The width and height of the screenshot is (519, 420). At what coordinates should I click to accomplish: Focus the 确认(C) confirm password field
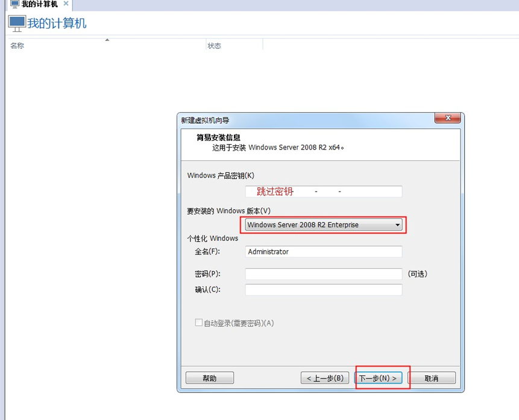[323, 290]
